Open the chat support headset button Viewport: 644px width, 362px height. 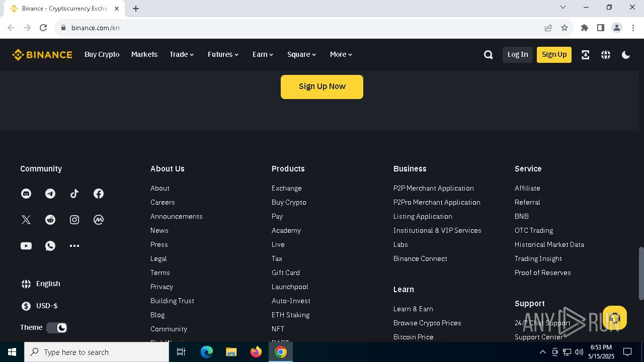click(615, 318)
